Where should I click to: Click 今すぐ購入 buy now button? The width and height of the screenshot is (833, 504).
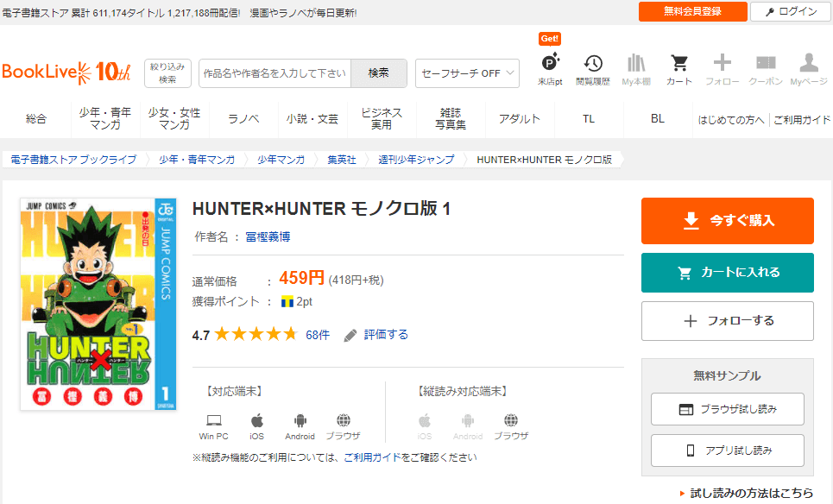click(x=727, y=221)
